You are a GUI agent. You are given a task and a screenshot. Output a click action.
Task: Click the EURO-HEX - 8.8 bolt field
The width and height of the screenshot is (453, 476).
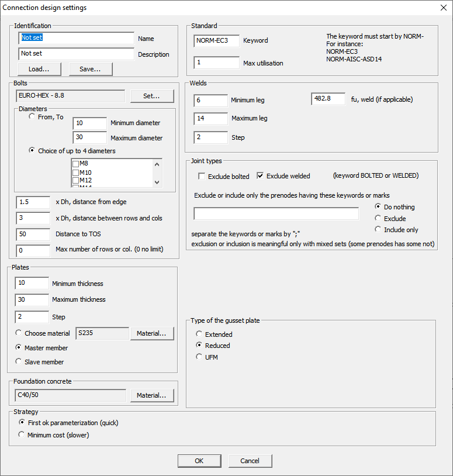[x=70, y=96]
